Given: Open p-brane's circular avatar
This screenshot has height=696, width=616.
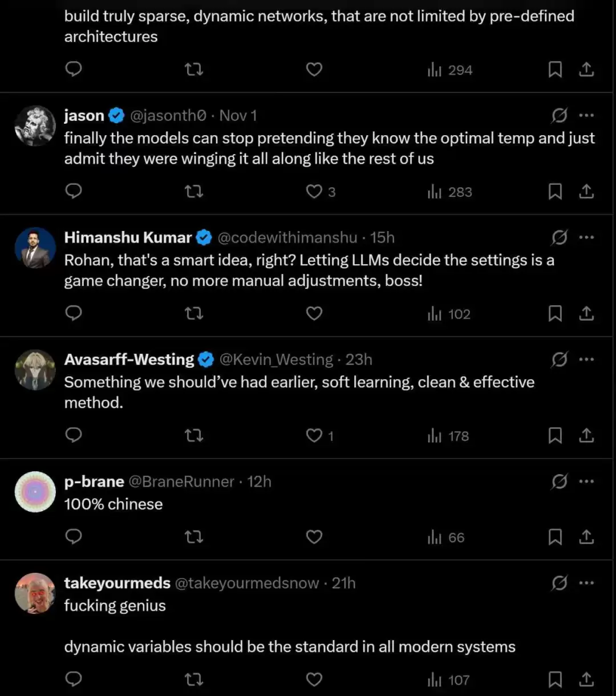Looking at the screenshot, I should point(35,492).
